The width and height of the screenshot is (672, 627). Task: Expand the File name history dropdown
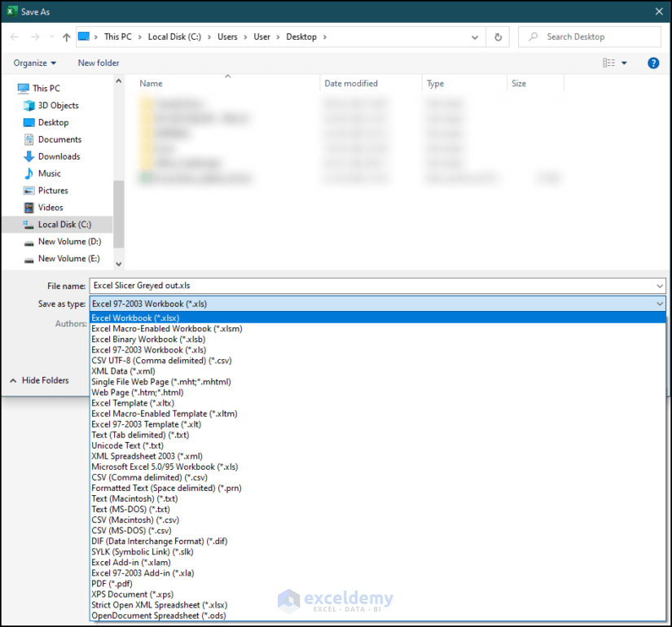pyautogui.click(x=660, y=286)
